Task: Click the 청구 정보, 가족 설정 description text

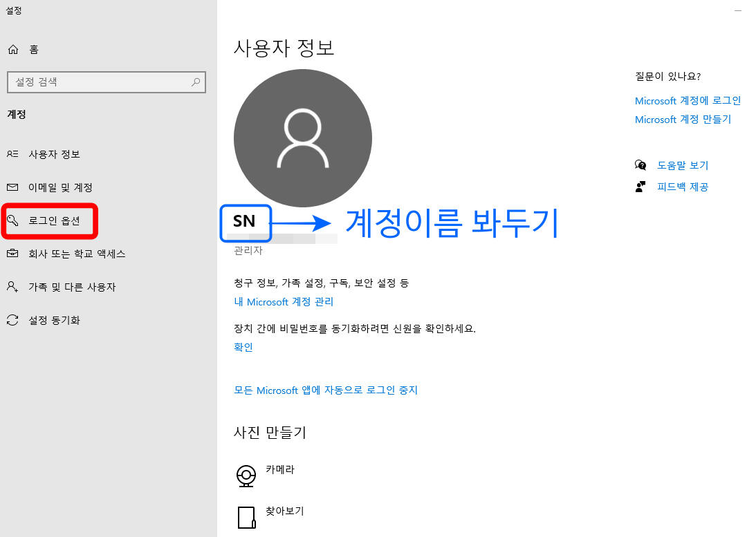Action: [321, 283]
